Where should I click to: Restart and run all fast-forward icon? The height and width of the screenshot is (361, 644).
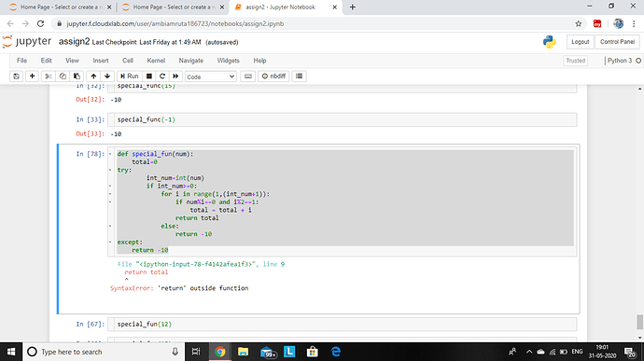(x=175, y=76)
